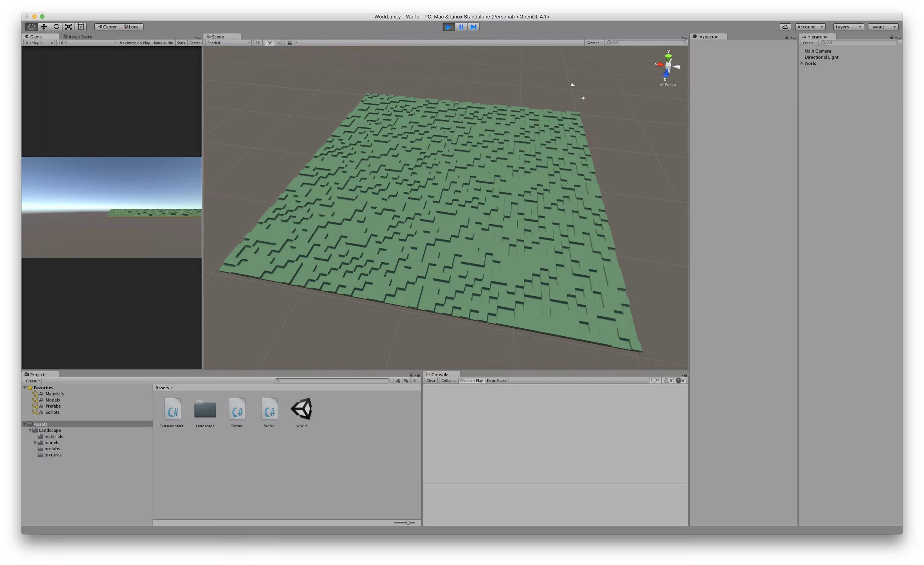This screenshot has height=565, width=924.
Task: Open the Layers dropdown
Action: click(848, 27)
